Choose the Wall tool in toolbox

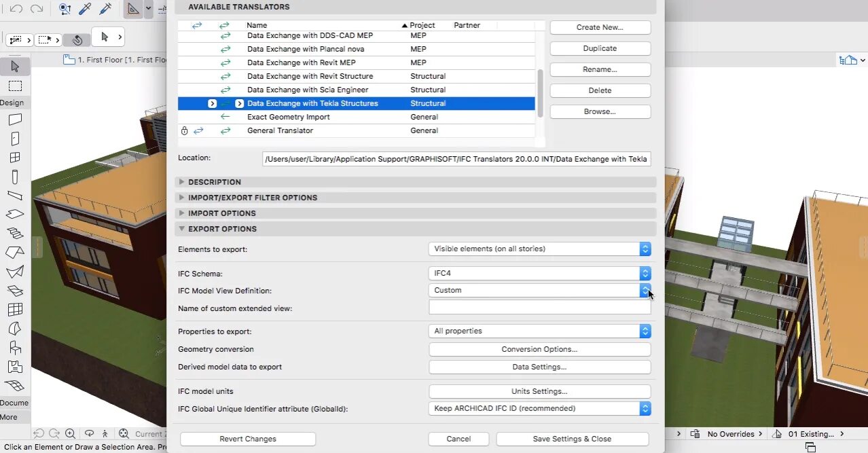pyautogui.click(x=15, y=120)
